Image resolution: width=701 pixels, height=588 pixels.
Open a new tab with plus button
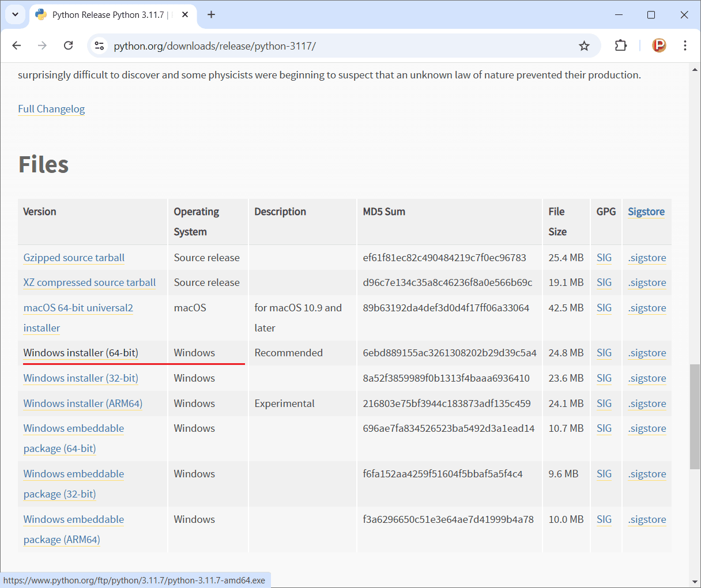tap(211, 14)
